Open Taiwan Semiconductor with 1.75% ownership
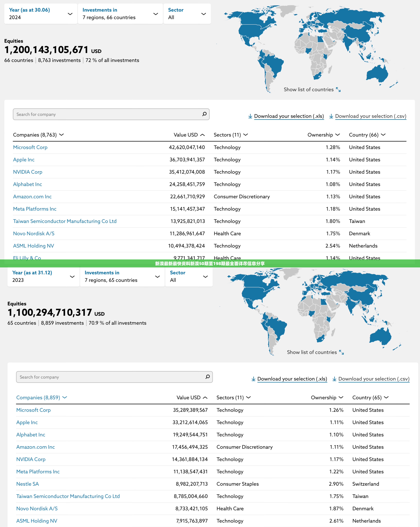This screenshot has width=420, height=527. (68, 496)
